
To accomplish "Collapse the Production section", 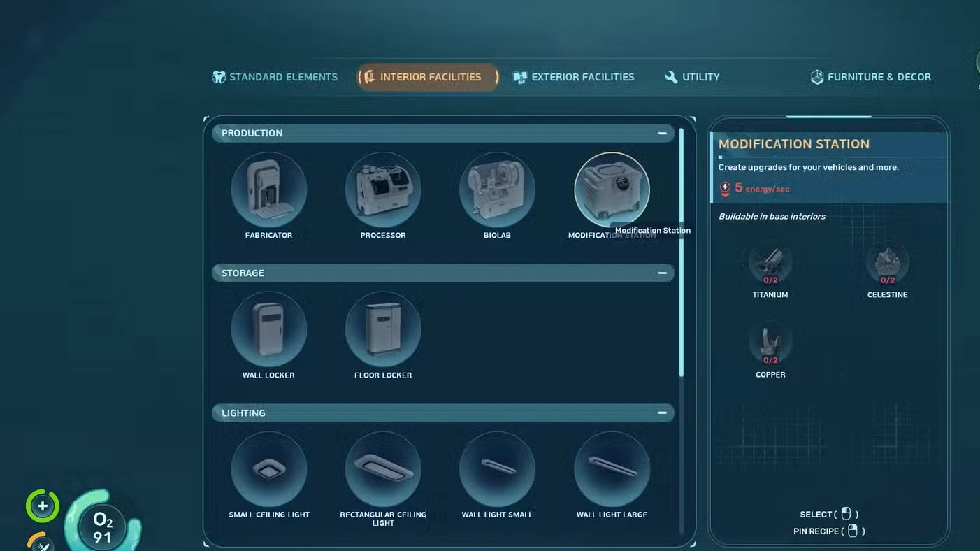I will [x=662, y=133].
